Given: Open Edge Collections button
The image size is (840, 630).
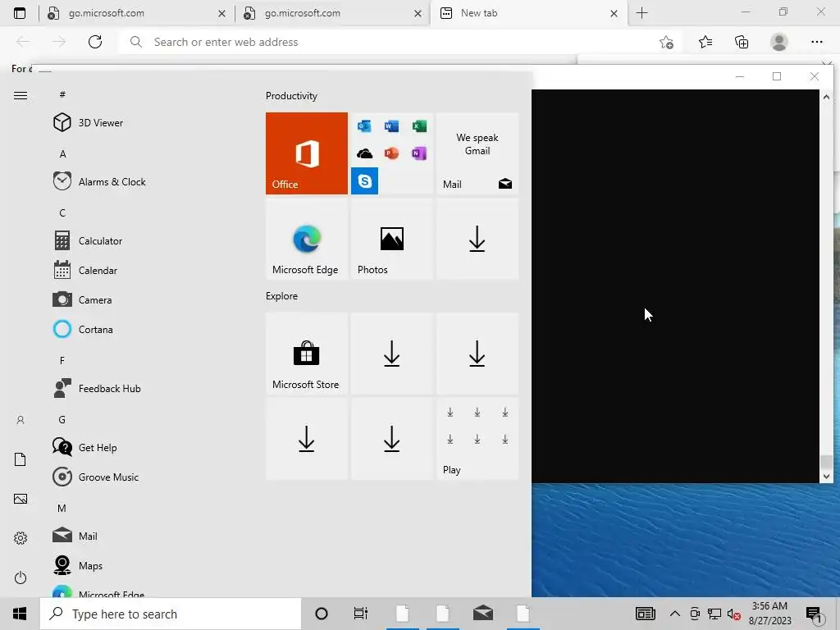Looking at the screenshot, I should pyautogui.click(x=742, y=42).
